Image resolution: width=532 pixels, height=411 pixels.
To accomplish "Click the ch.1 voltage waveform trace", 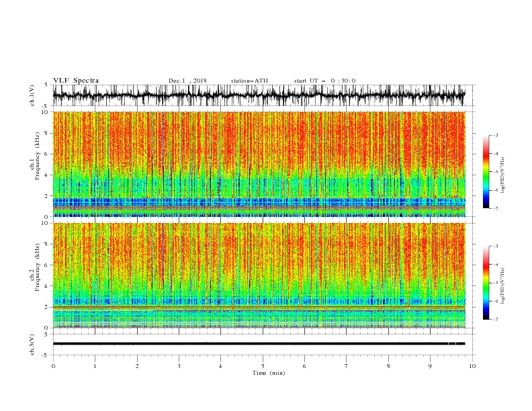I will coord(259,95).
